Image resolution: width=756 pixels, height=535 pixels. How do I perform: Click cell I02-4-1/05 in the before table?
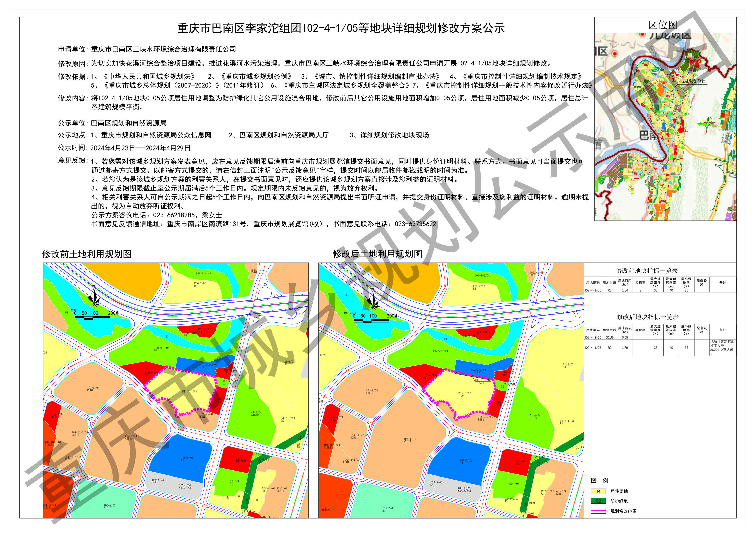coord(593,290)
